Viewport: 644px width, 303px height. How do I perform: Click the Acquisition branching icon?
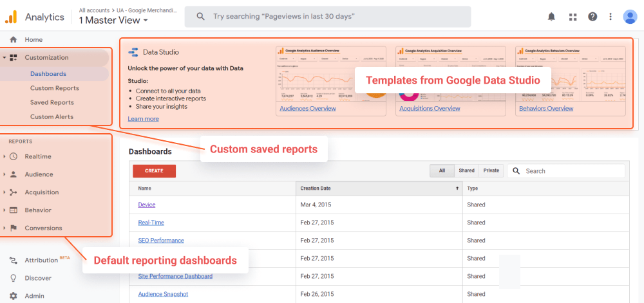[14, 192]
